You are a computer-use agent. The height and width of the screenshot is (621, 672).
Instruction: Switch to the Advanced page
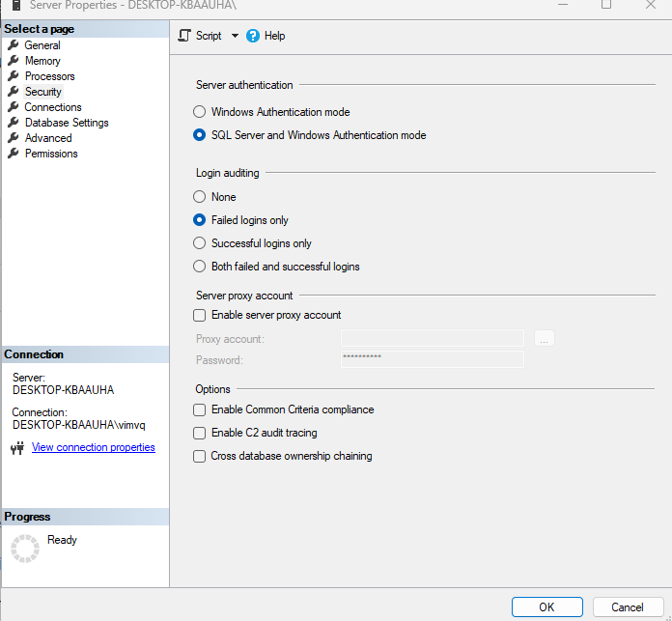point(48,138)
